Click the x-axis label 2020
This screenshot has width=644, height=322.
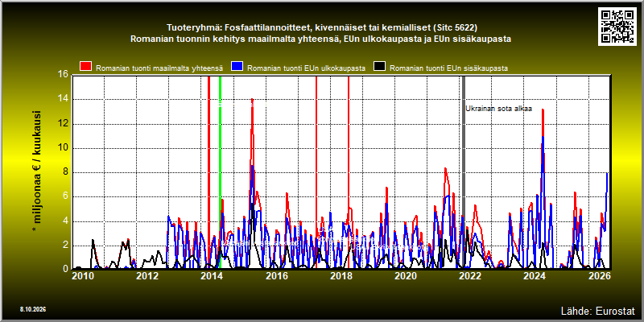tap(406, 276)
